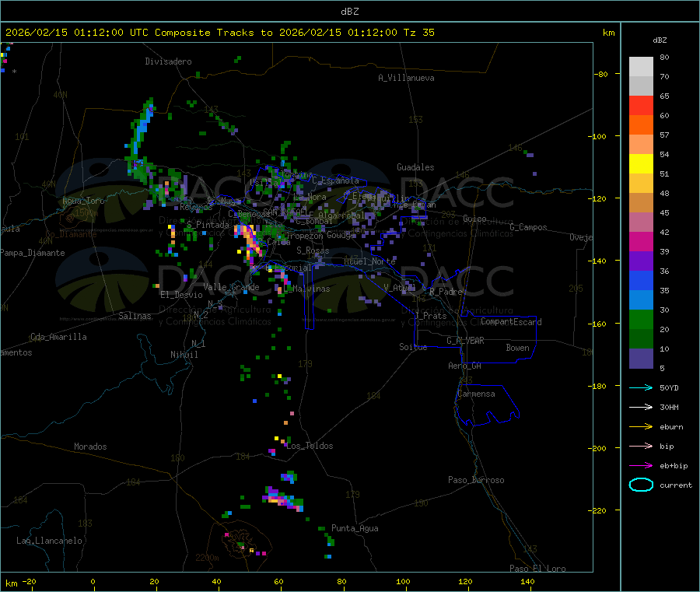Click the '60' km tick on the bottom axis
Viewport: 700px width, 592px height.
(x=278, y=581)
